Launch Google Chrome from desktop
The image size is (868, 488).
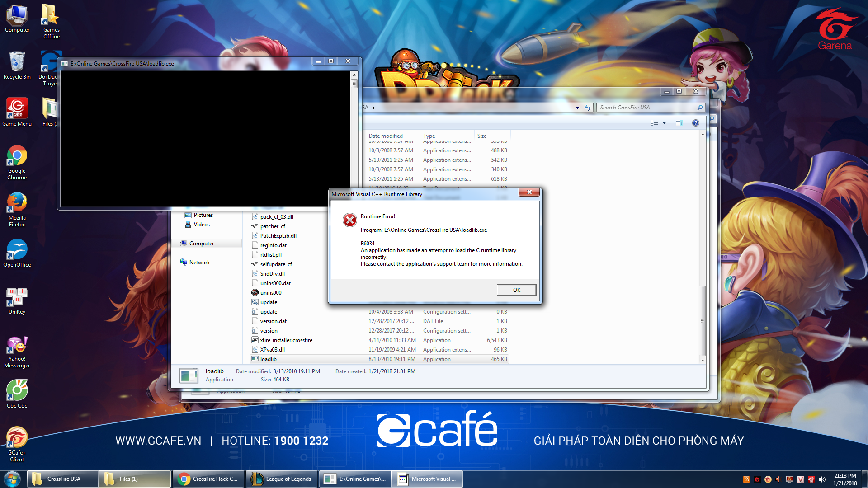[x=17, y=163]
